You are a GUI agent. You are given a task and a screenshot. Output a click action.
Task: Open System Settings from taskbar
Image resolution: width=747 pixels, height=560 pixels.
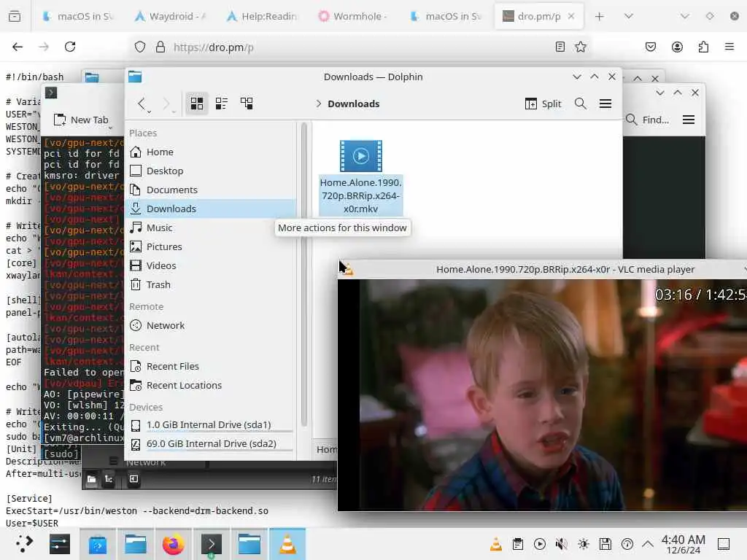coord(60,544)
